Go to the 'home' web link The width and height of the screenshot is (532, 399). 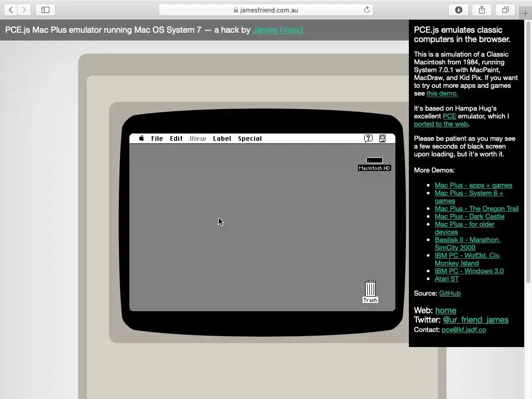[x=446, y=311]
